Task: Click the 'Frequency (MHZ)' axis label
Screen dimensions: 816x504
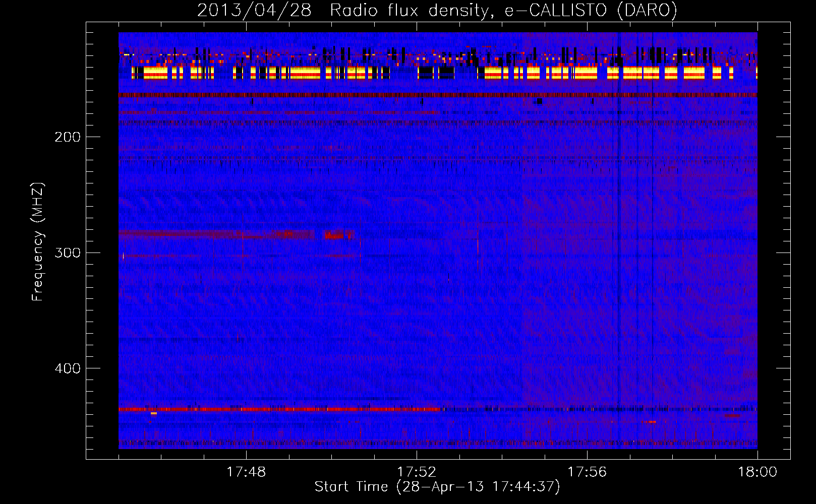Action: tap(38, 241)
